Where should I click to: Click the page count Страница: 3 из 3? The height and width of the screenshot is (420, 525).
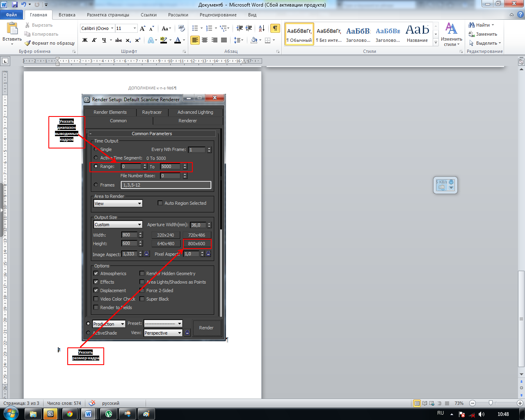[x=21, y=403]
